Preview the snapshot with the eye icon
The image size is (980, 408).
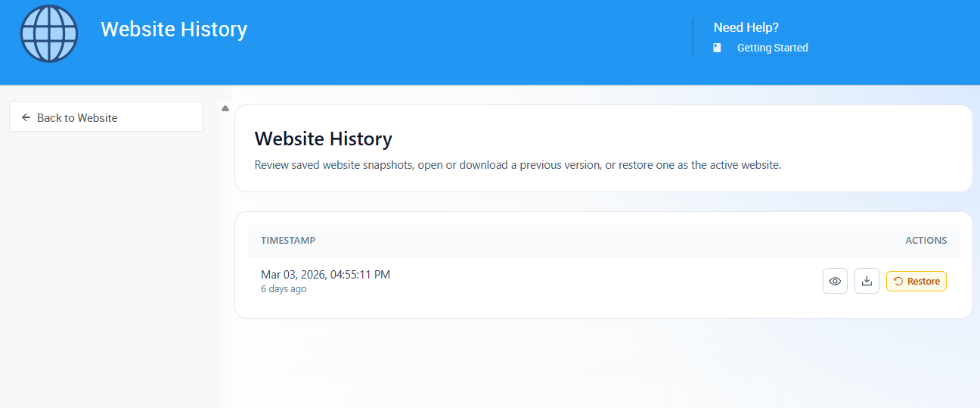point(835,281)
